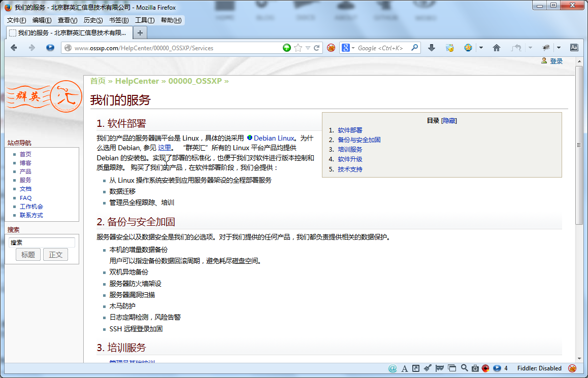The image size is (588, 378).
Task: Reload the page with the refresh icon
Action: point(317,48)
